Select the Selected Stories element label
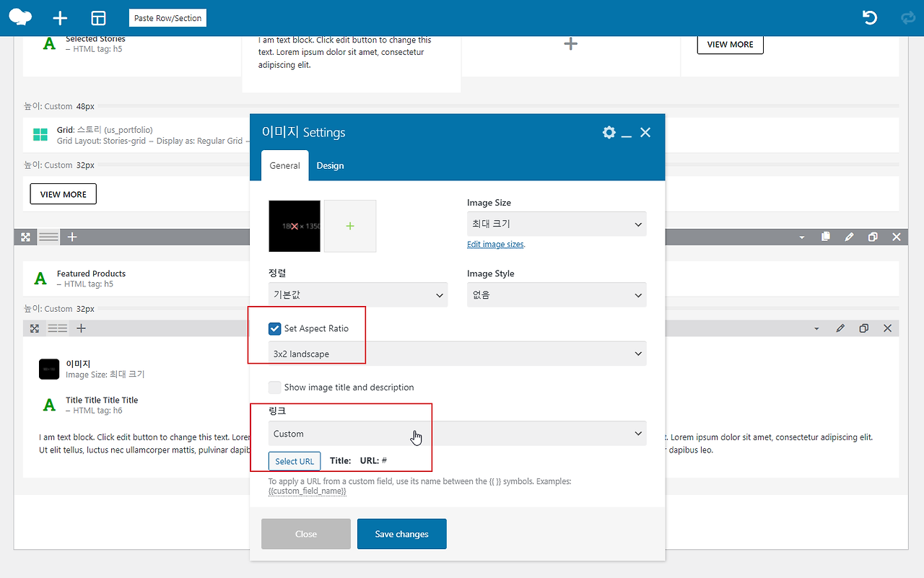The image size is (924, 578). [x=95, y=39]
